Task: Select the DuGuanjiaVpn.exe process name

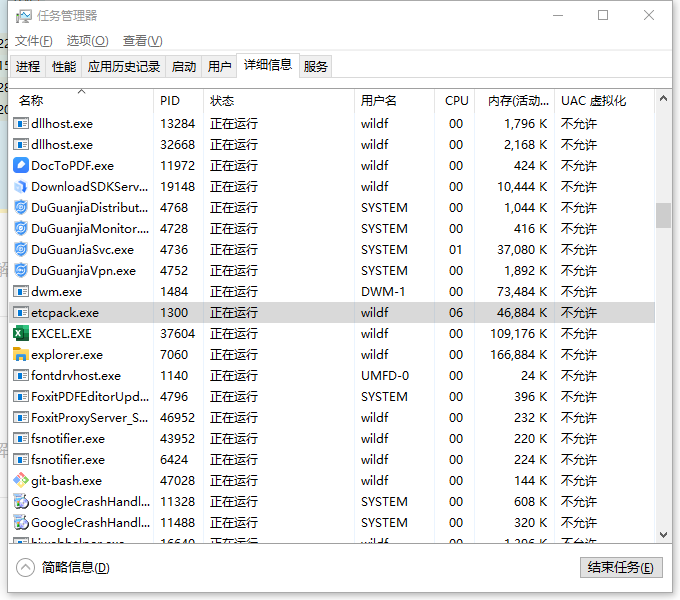Action: click(83, 271)
